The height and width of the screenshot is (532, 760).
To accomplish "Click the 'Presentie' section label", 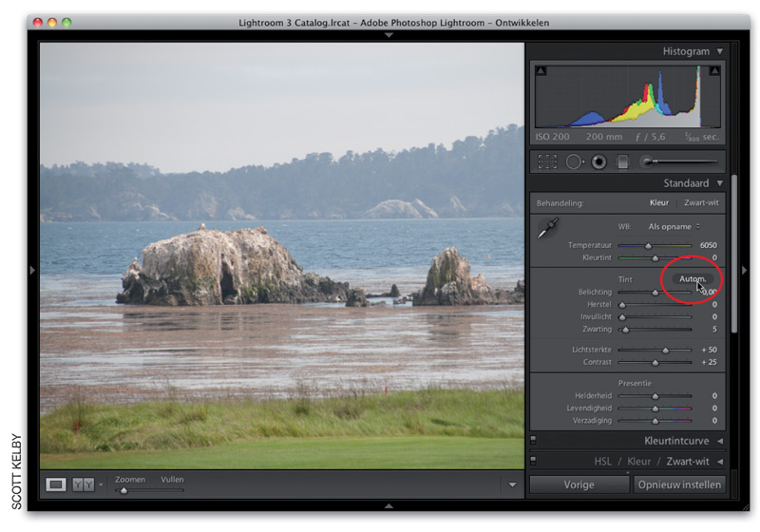I will click(x=635, y=383).
